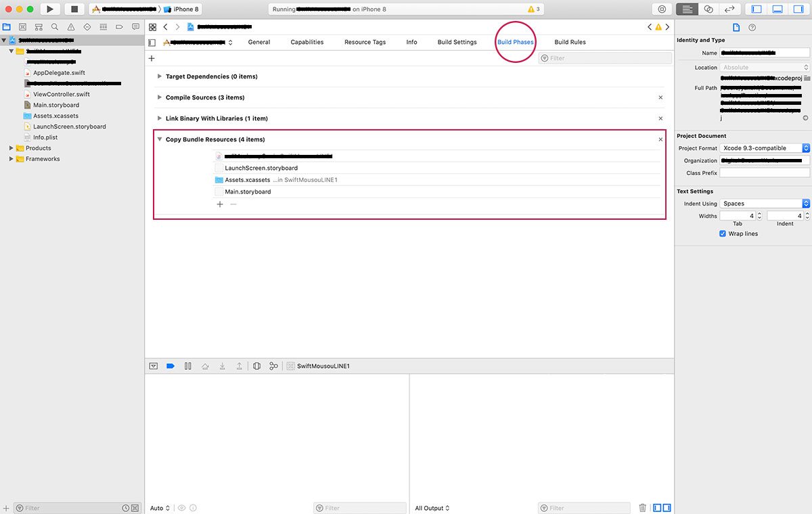Switch to the Version editor icon
812x514 pixels.
pyautogui.click(x=729, y=9)
